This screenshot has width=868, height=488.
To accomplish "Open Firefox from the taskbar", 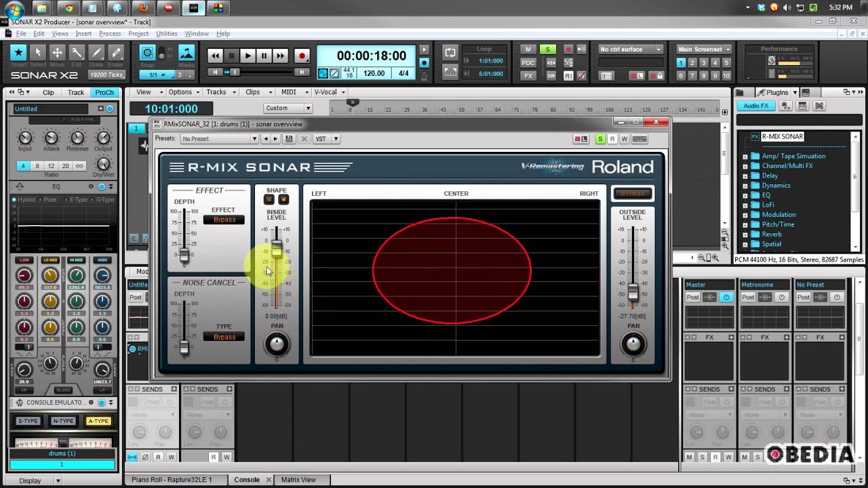I will point(144,8).
